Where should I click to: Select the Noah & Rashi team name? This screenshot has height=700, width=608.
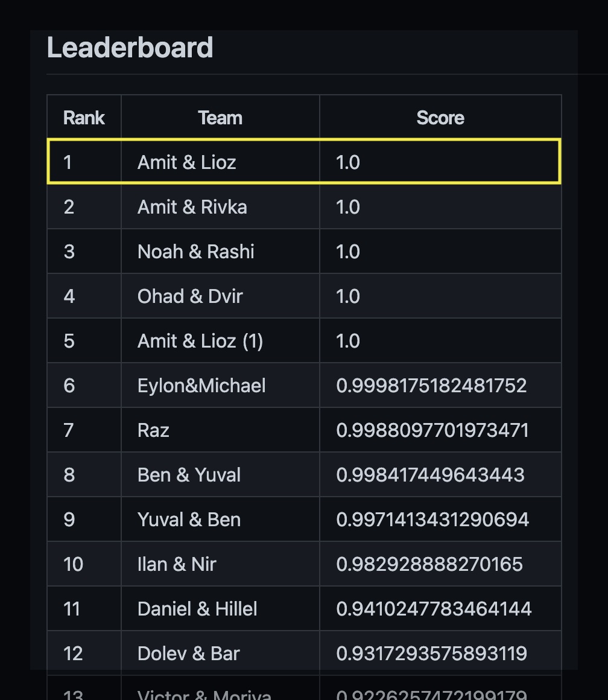pyautogui.click(x=195, y=252)
